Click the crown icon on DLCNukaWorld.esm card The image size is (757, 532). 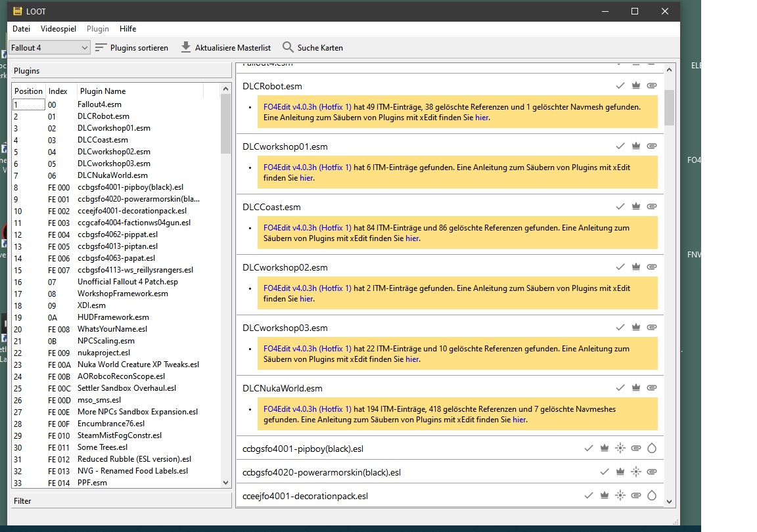click(x=635, y=388)
